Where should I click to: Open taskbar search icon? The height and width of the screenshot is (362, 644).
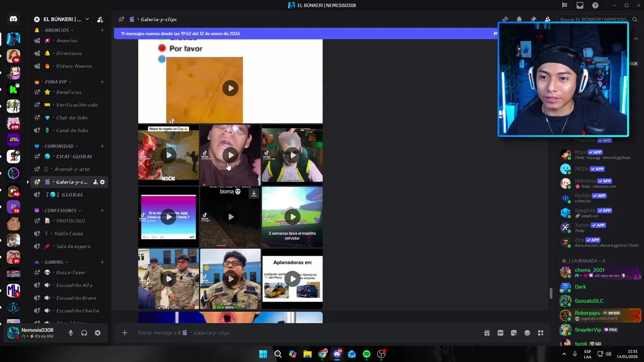tap(278, 354)
